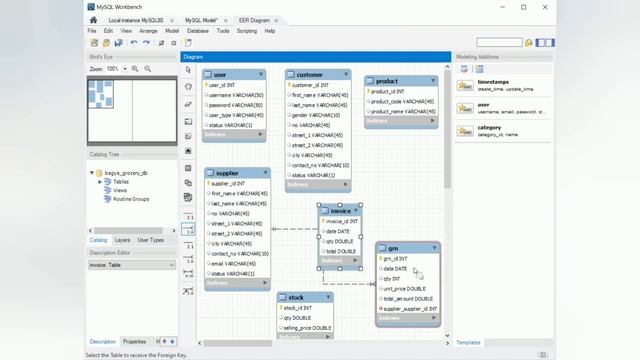Image resolution: width=640 pixels, height=360 pixels.
Task: Open the Database menu
Action: [x=198, y=31]
